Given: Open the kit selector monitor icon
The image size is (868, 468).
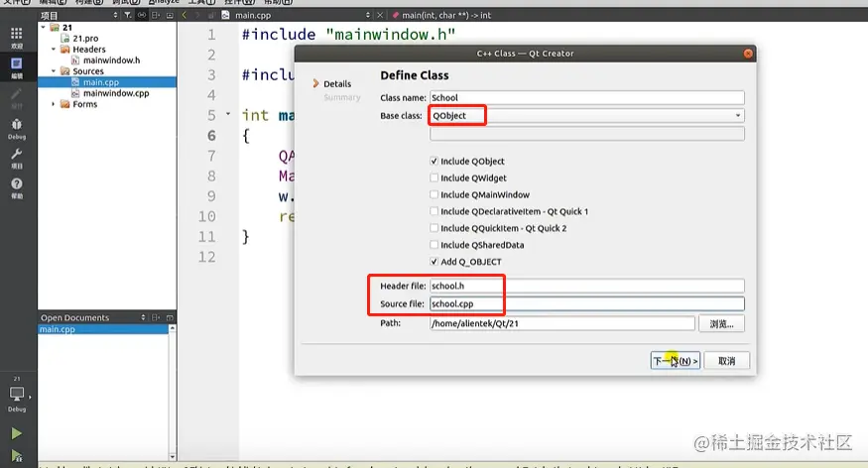Looking at the screenshot, I should coord(17,394).
